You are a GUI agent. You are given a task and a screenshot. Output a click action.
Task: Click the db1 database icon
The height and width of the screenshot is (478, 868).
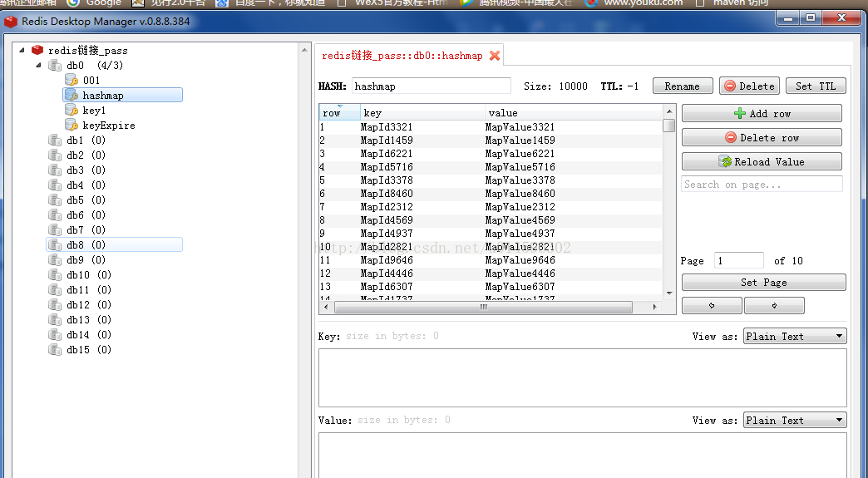pos(55,140)
